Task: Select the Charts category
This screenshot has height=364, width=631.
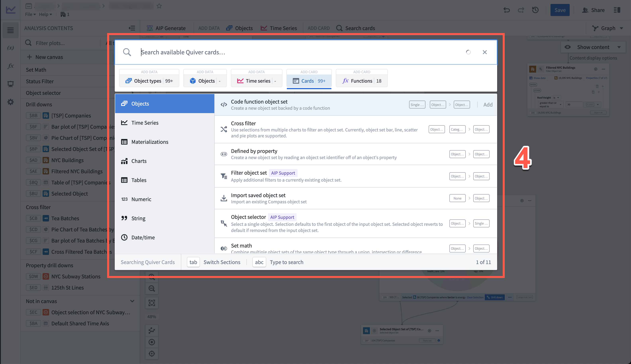Action: 165,161
